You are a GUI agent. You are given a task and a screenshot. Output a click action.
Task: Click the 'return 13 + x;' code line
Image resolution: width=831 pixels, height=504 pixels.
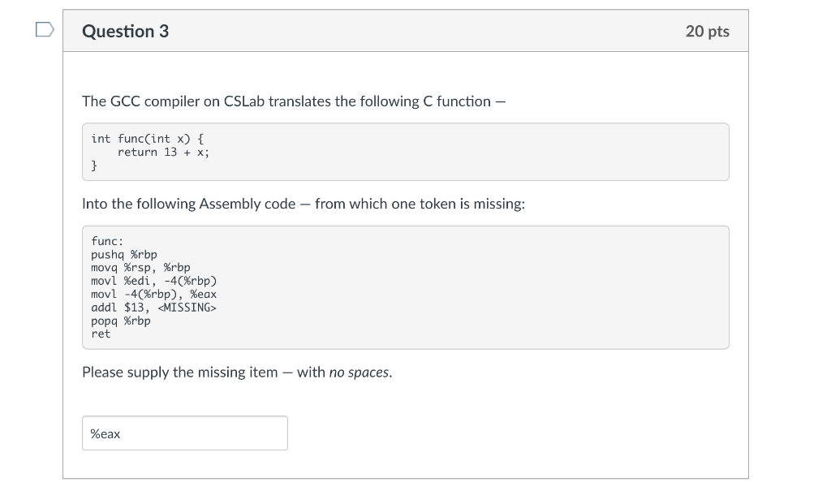(x=163, y=152)
